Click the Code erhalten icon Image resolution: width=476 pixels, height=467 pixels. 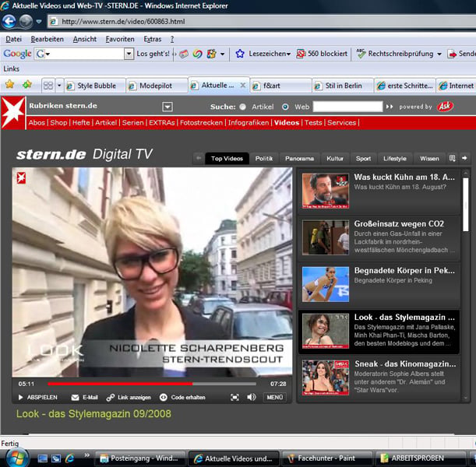pyautogui.click(x=164, y=397)
